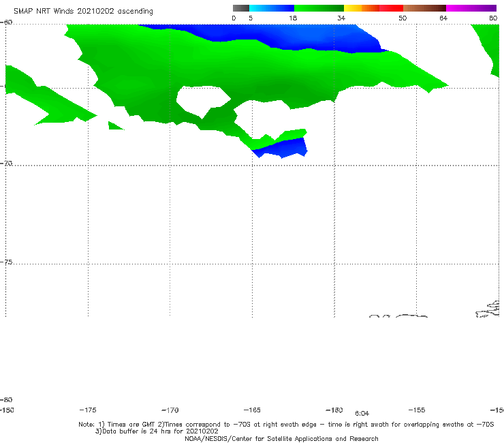The image size is (504, 443).
Task: Click the '-175' longitude axis label
Action: pyautogui.click(x=88, y=410)
